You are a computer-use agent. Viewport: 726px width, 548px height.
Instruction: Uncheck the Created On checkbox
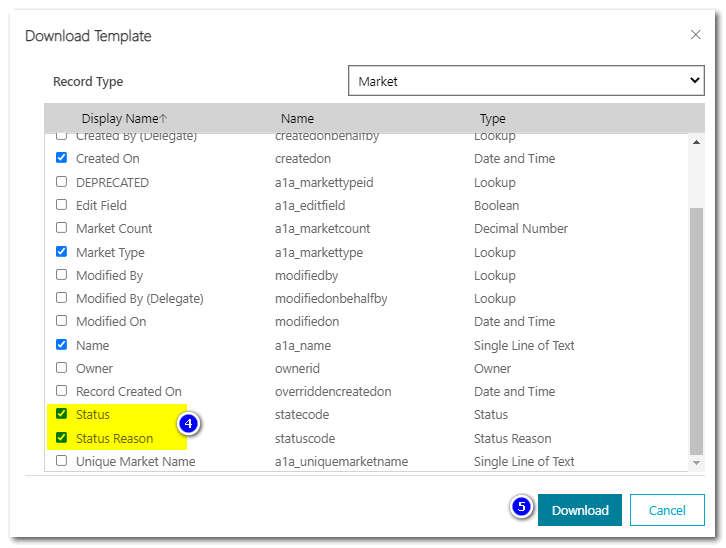[x=62, y=158]
